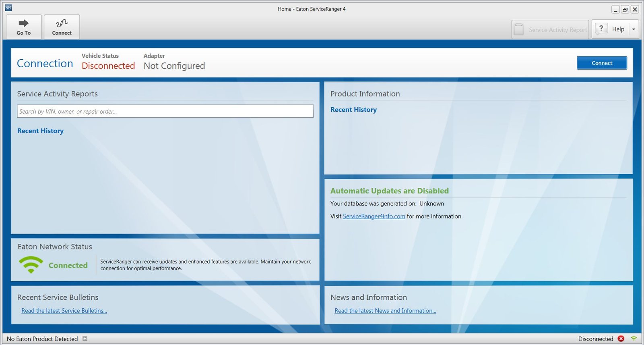This screenshot has height=345, width=644.
Task: Click Automatic Updates are Disabled heading
Action: pos(390,191)
